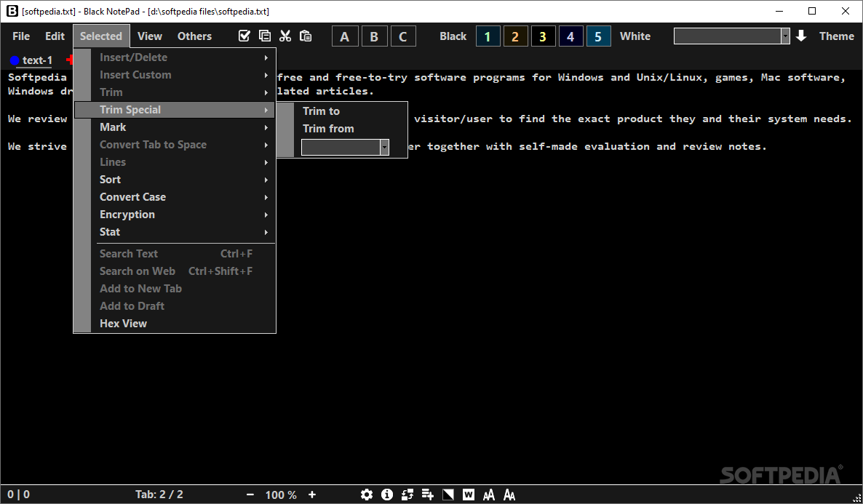Open the File menu
Screen dimensions: 863x504
[x=21, y=36]
